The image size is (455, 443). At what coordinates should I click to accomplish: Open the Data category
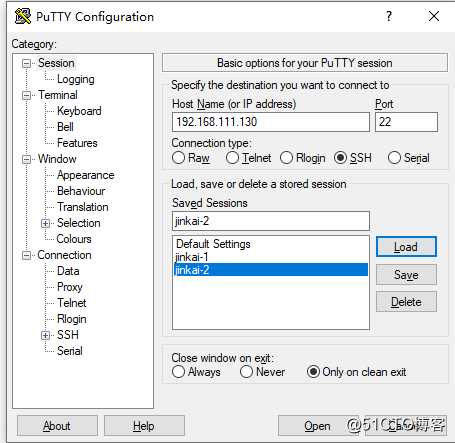pos(68,271)
